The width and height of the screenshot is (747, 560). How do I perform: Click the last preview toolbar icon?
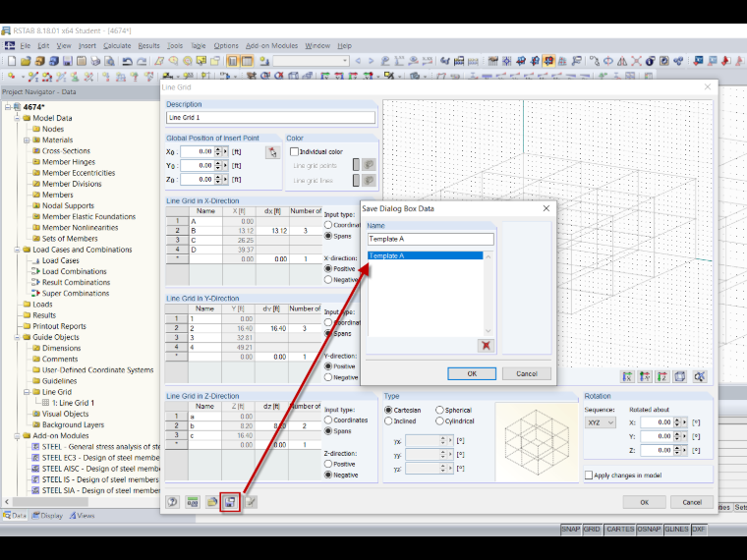point(699,376)
